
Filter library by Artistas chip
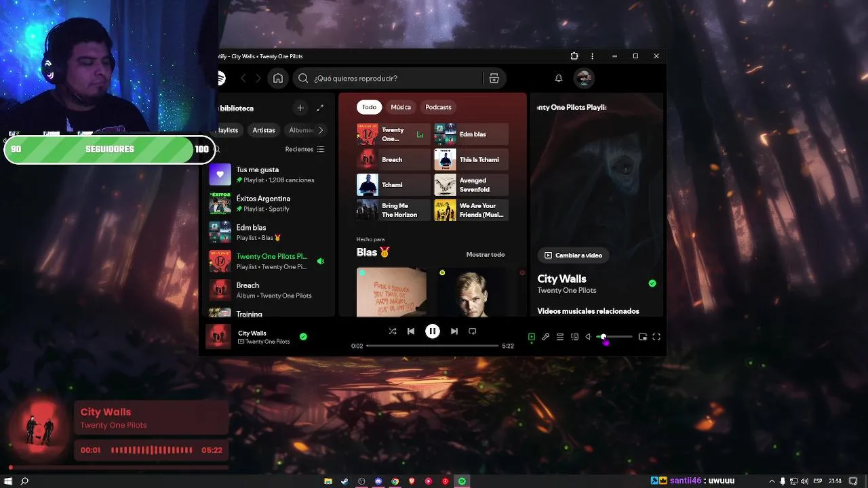point(264,130)
